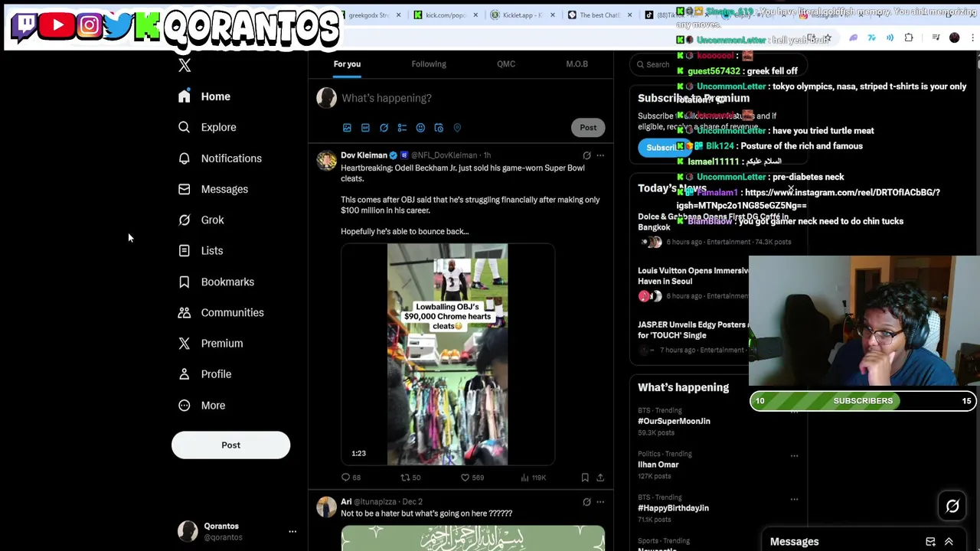
Task: Open Messages envelope in sidebar
Action: point(213,189)
